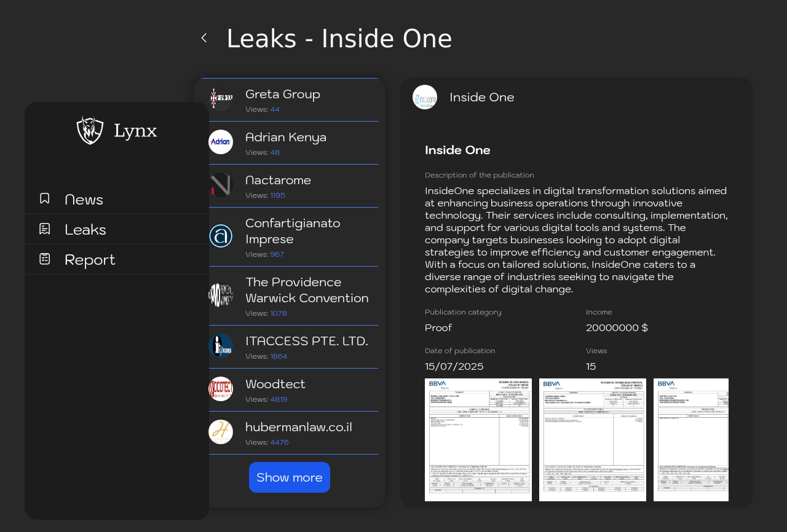787x532 pixels.
Task: Click the 'Leaks - Inside One' page title
Action: point(339,39)
